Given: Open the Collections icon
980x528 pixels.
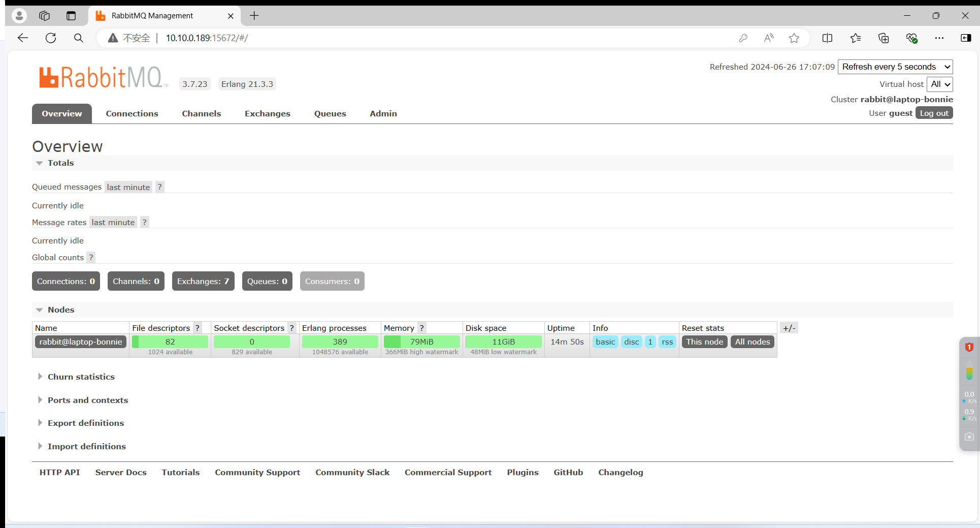Looking at the screenshot, I should point(884,38).
